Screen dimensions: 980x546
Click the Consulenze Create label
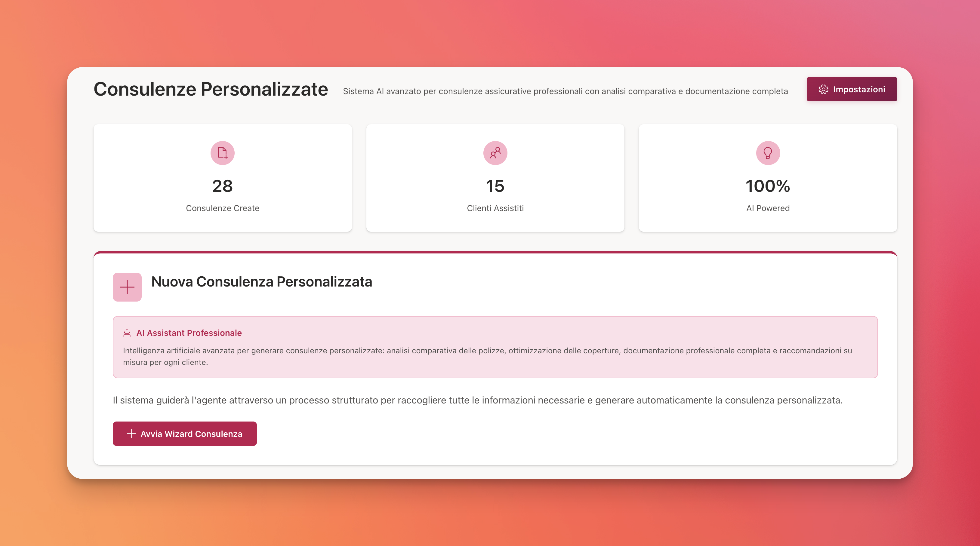point(223,208)
